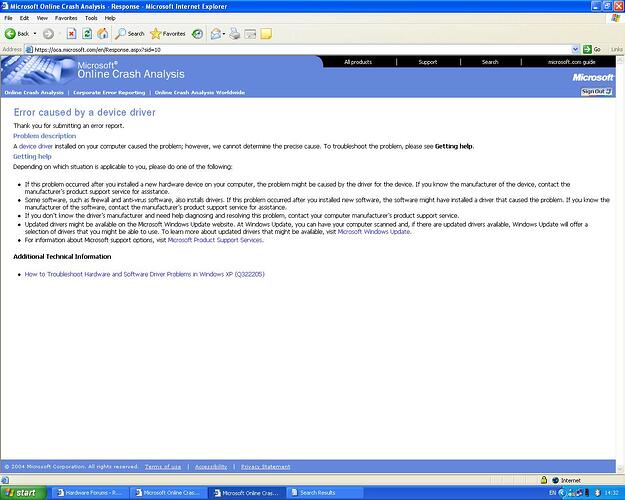Click the vertical scrollbar down arrow

pyautogui.click(x=620, y=469)
